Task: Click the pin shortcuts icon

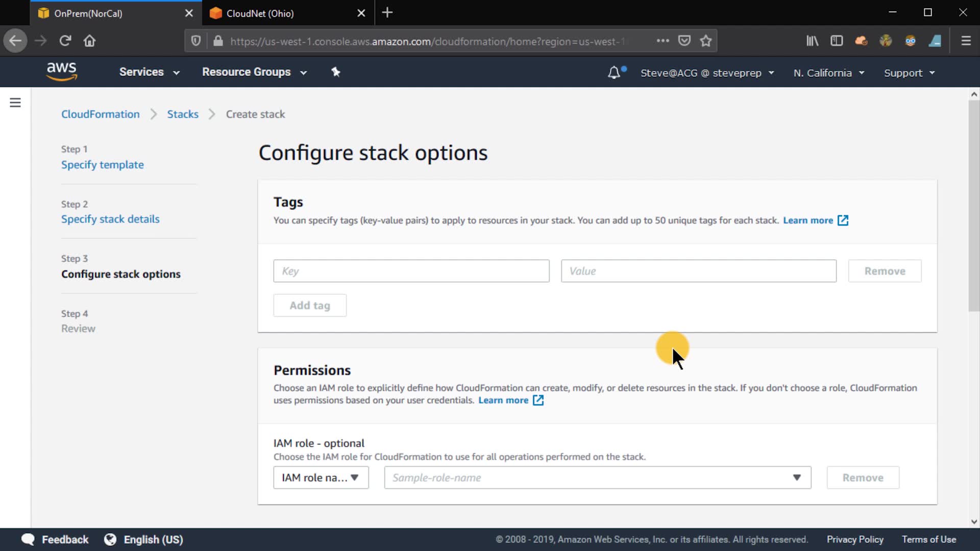Action: (335, 72)
